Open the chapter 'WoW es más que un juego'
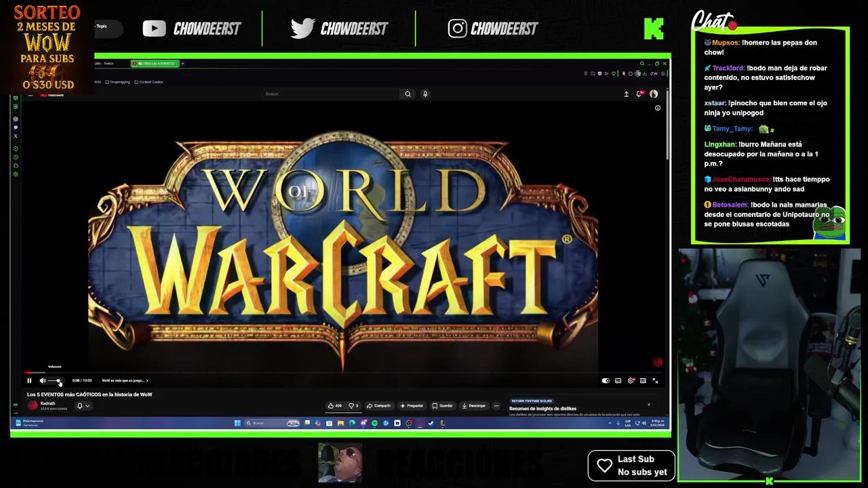Screen dimensions: 868x488 [125, 381]
